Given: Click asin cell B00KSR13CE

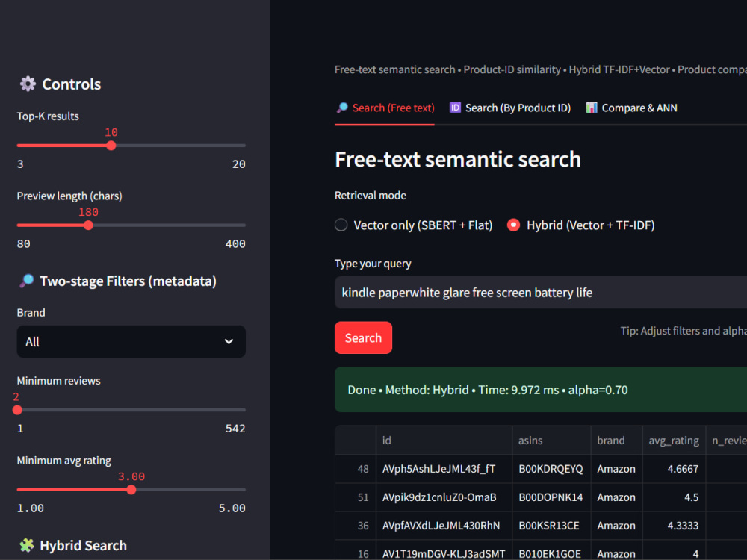Looking at the screenshot, I should point(552,526).
